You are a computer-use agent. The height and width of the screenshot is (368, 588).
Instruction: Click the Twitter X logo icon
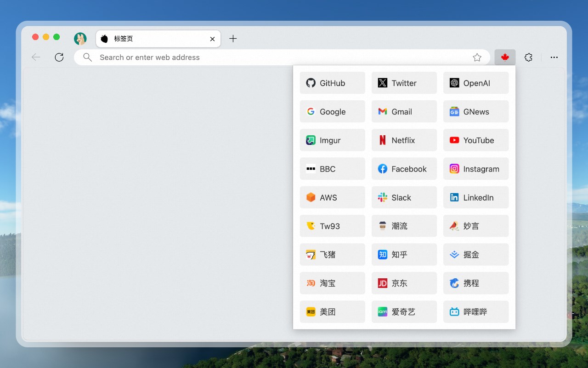[x=383, y=83]
